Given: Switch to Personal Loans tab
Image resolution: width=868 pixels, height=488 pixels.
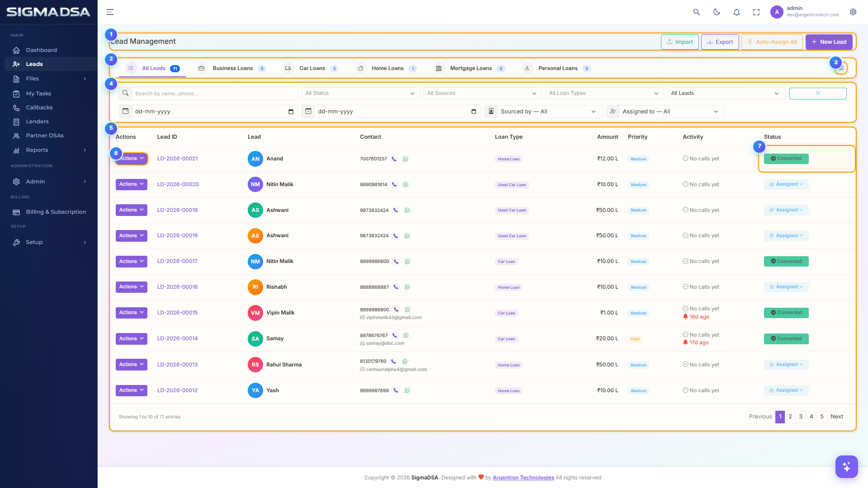Looking at the screenshot, I should click(x=557, y=68).
